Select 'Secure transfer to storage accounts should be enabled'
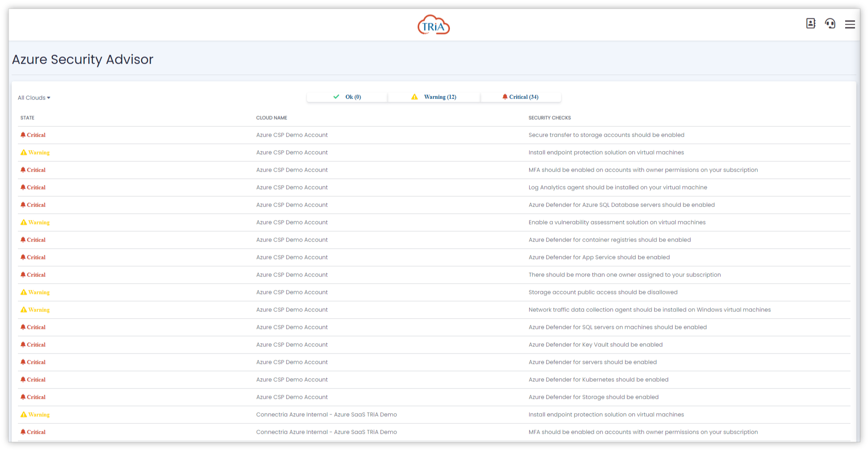Screen dimensions: 868x453 pos(606,135)
